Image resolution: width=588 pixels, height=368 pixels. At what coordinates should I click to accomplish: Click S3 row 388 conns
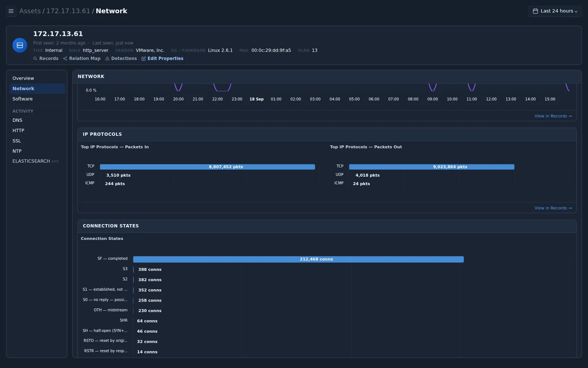pos(150,269)
